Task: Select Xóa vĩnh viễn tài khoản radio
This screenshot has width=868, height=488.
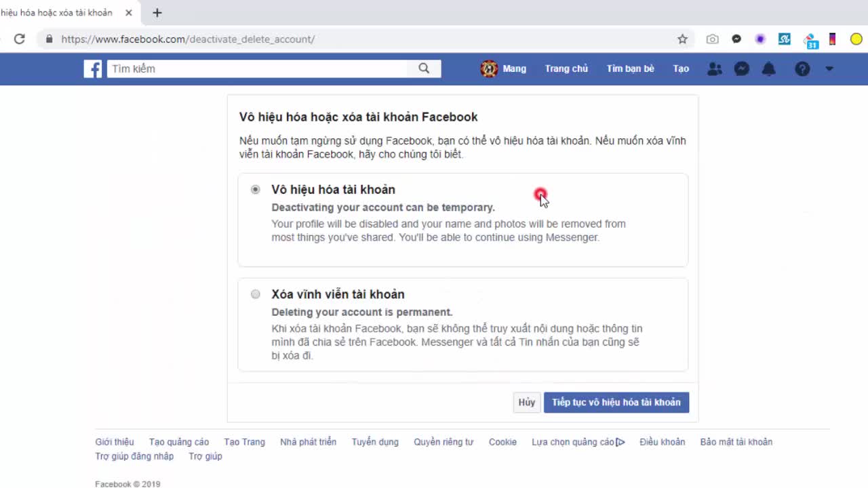Action: (x=256, y=294)
